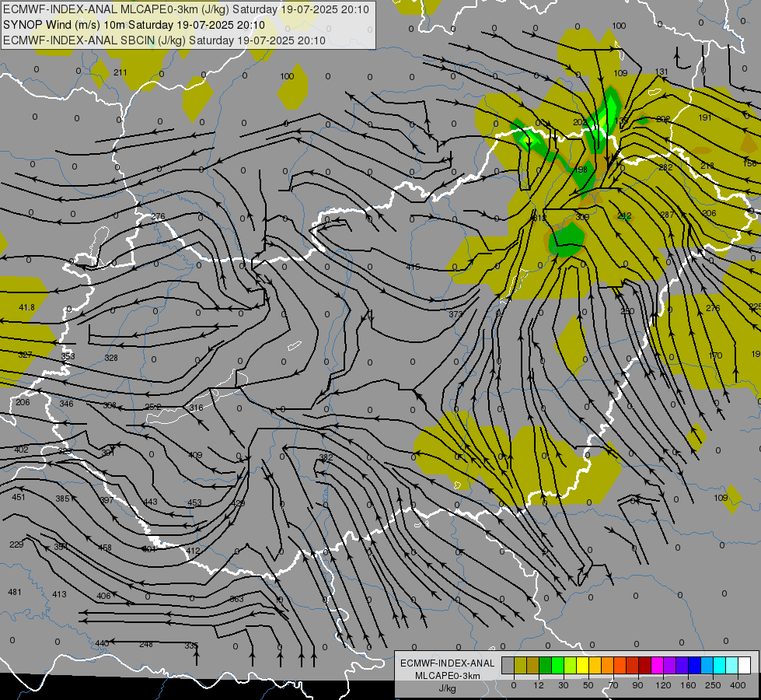The image size is (761, 700).
Task: Click the map value 211
Action: click(120, 72)
